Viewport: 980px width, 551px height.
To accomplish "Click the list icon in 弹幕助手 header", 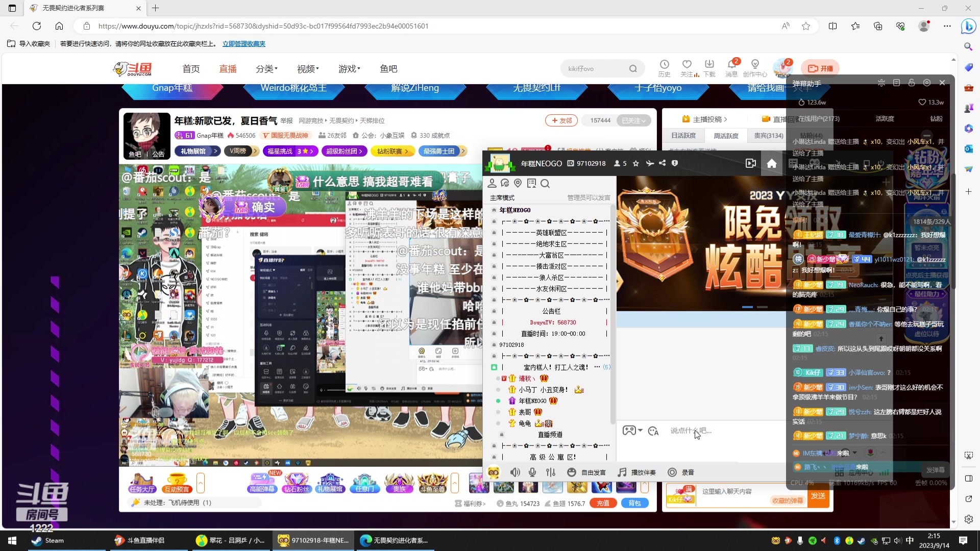I will [x=896, y=83].
